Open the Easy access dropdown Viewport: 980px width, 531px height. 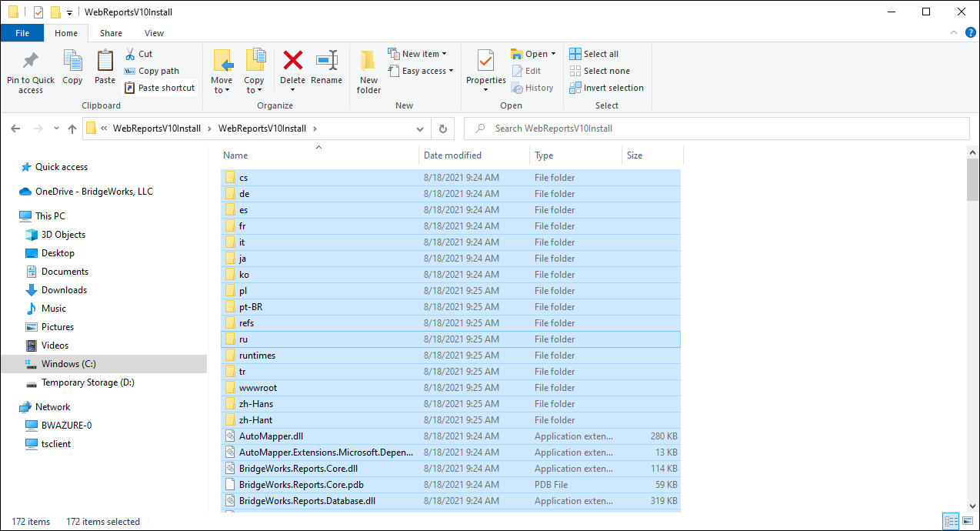pos(421,70)
